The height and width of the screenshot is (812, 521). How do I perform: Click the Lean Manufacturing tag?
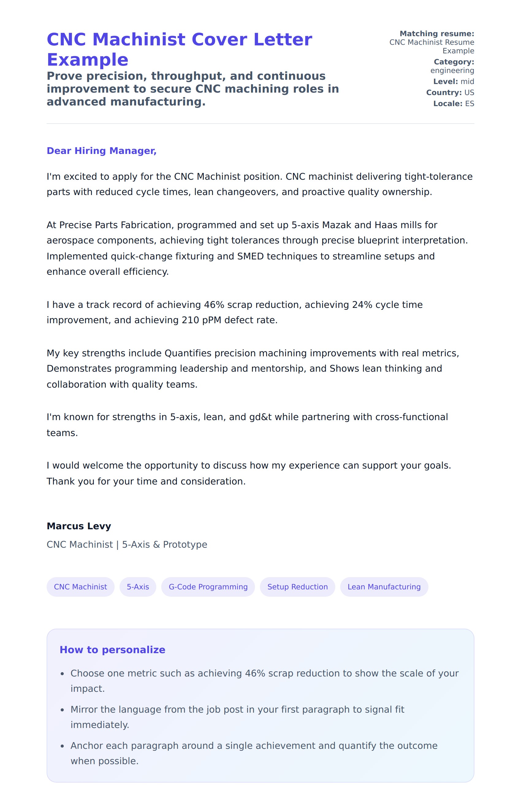[384, 587]
